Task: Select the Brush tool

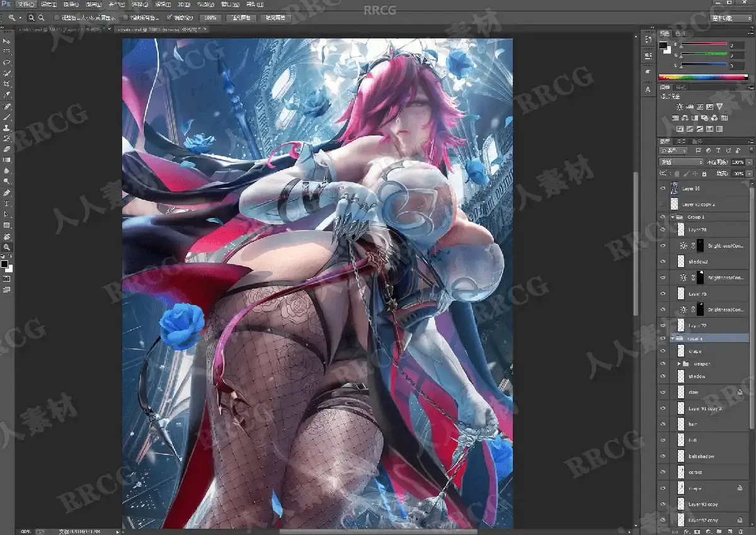Action: (x=7, y=117)
